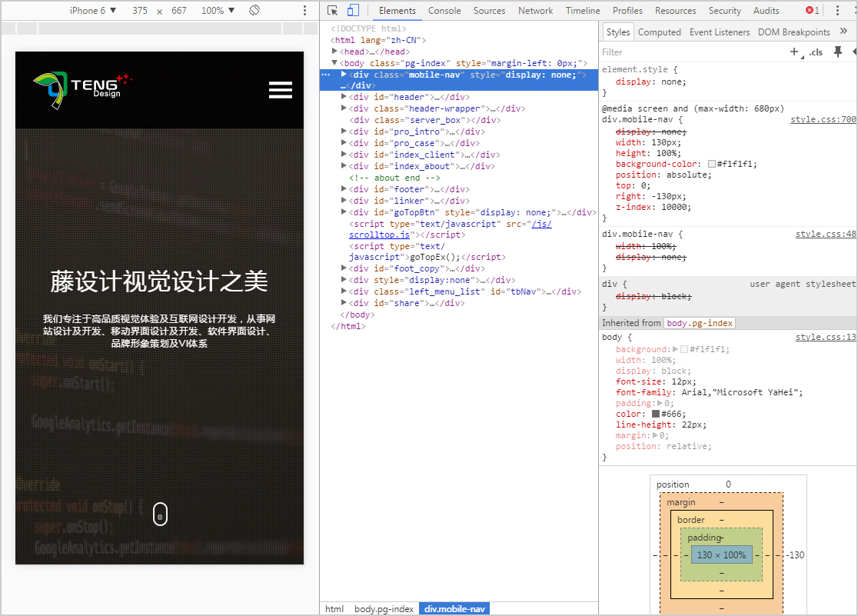This screenshot has width=858, height=616.
Task: Expand the div id header node
Action: tap(344, 97)
